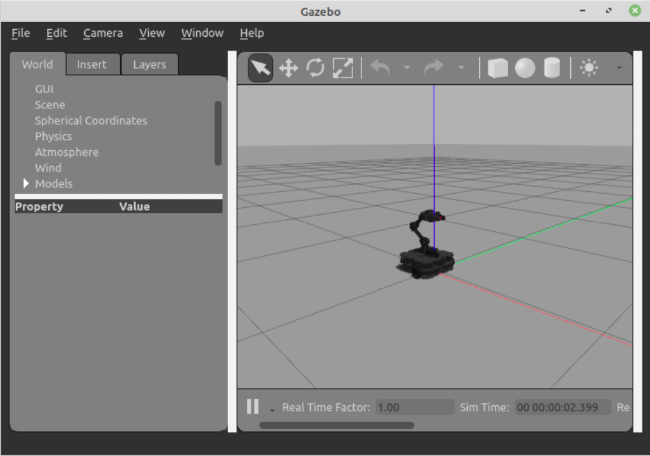Select GUI in the world tree
650x456 pixels.
coord(44,89)
